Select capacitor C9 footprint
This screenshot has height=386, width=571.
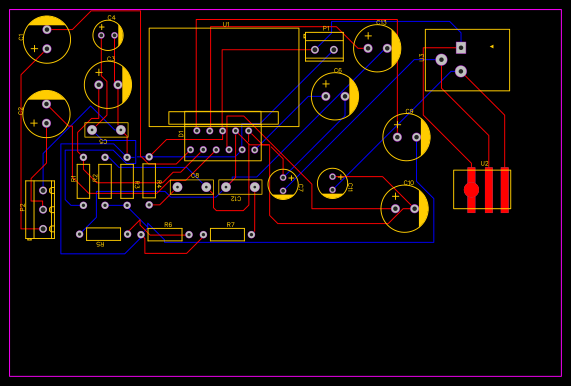(x=407, y=137)
